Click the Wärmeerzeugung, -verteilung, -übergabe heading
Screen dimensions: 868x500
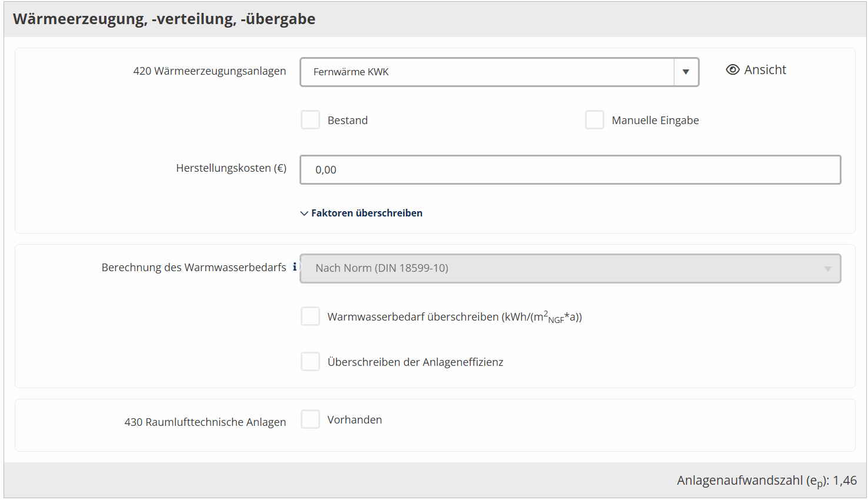tap(164, 19)
